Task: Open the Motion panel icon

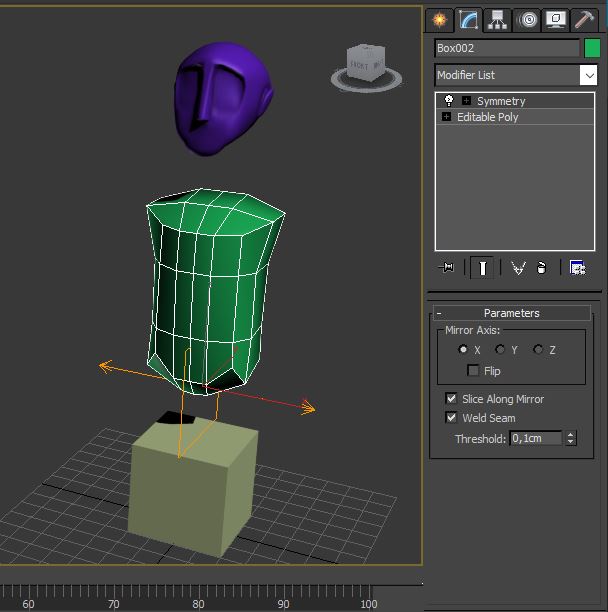Action: (527, 19)
